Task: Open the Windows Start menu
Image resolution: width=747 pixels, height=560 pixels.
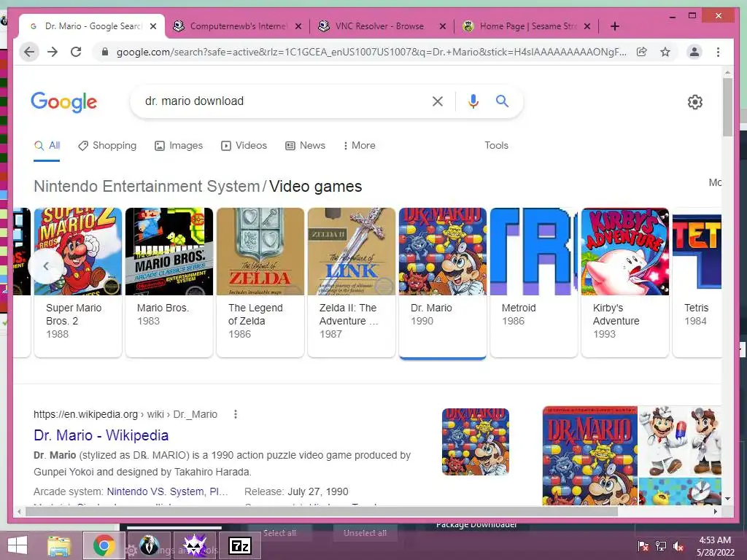Action: pyautogui.click(x=18, y=545)
